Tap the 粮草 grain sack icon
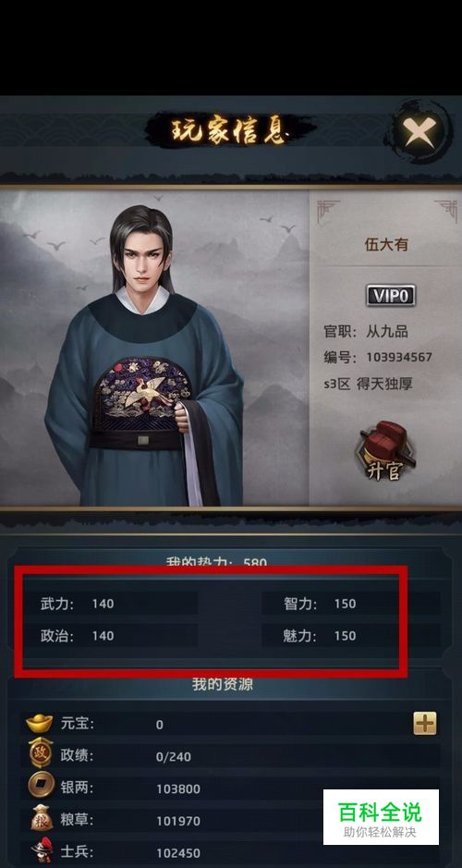Viewport: 462px width, 868px height. pos(42,819)
